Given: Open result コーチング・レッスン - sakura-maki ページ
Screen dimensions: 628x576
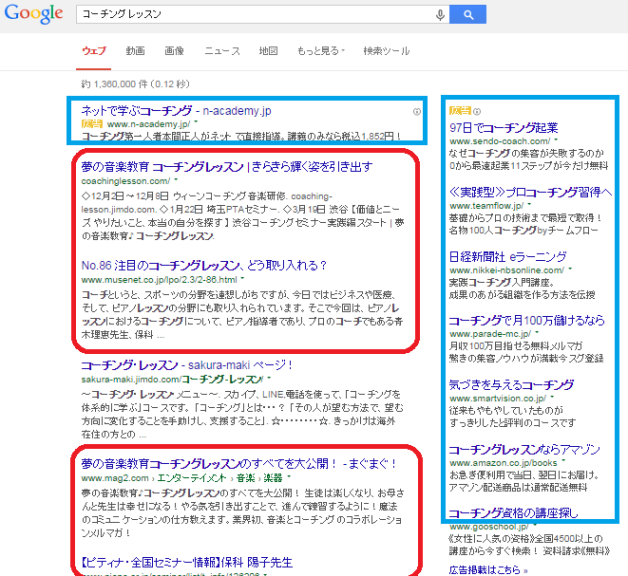Looking at the screenshot, I should click(187, 365).
